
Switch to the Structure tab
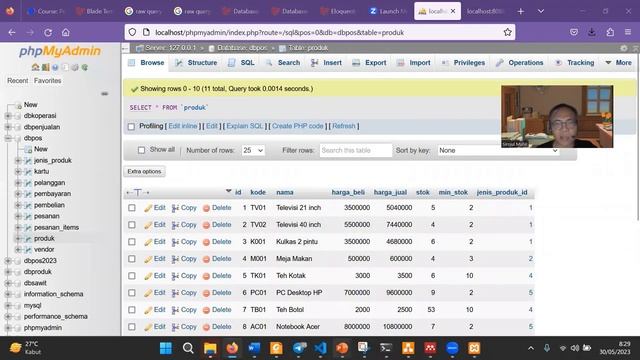[197, 62]
